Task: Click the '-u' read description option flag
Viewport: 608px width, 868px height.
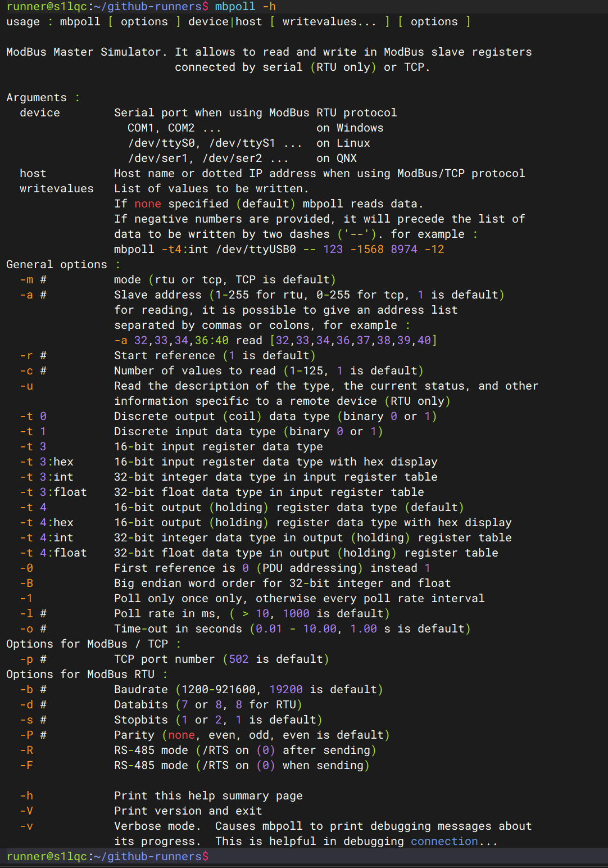Action: (x=26, y=386)
